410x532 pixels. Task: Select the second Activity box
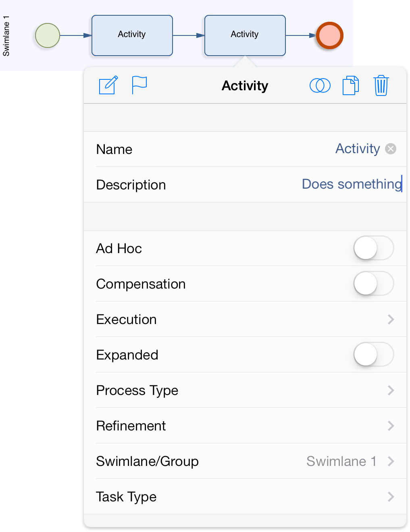245,35
